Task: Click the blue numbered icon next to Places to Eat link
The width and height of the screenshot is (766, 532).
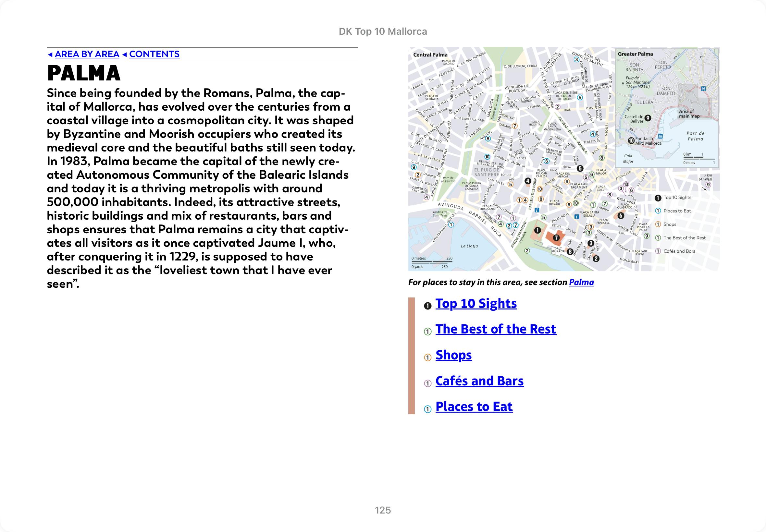Action: [x=427, y=409]
